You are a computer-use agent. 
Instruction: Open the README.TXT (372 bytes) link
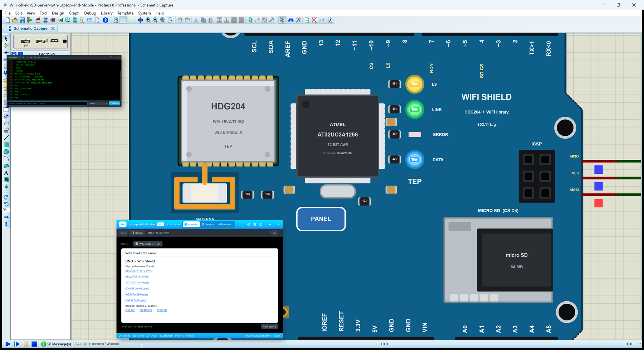[139, 271]
